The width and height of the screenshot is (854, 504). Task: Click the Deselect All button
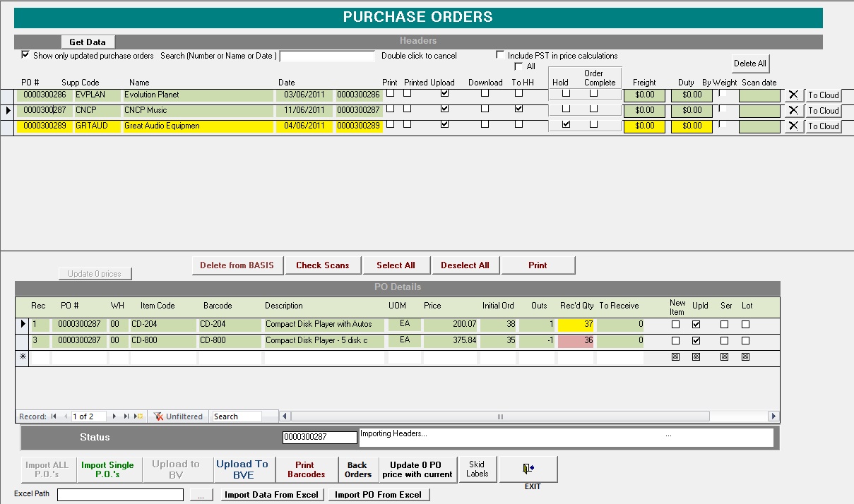[465, 265]
